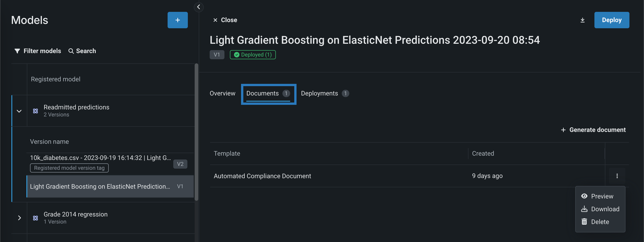644x242 pixels.
Task: Switch to the Overview tab
Action: (222, 93)
